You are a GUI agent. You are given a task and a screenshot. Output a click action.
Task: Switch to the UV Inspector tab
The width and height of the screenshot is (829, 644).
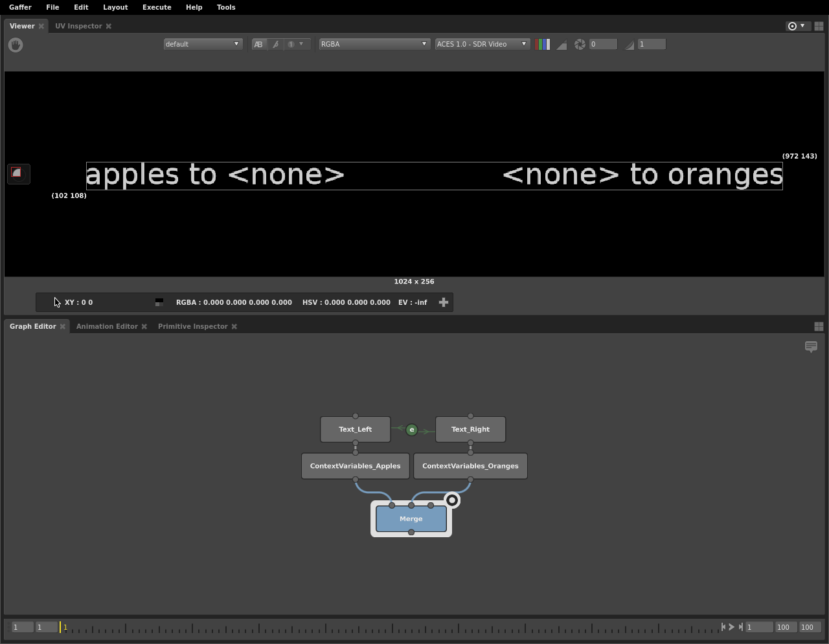78,26
